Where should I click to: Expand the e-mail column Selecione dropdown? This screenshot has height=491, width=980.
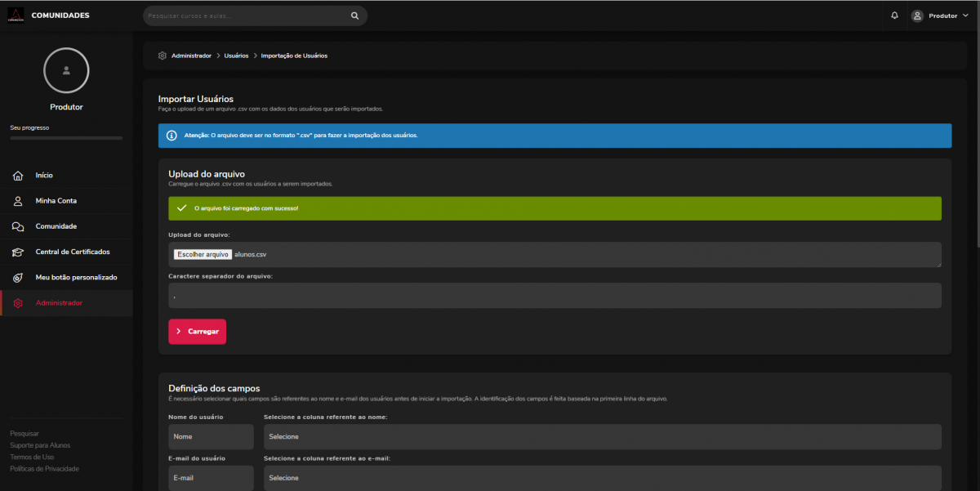point(602,478)
